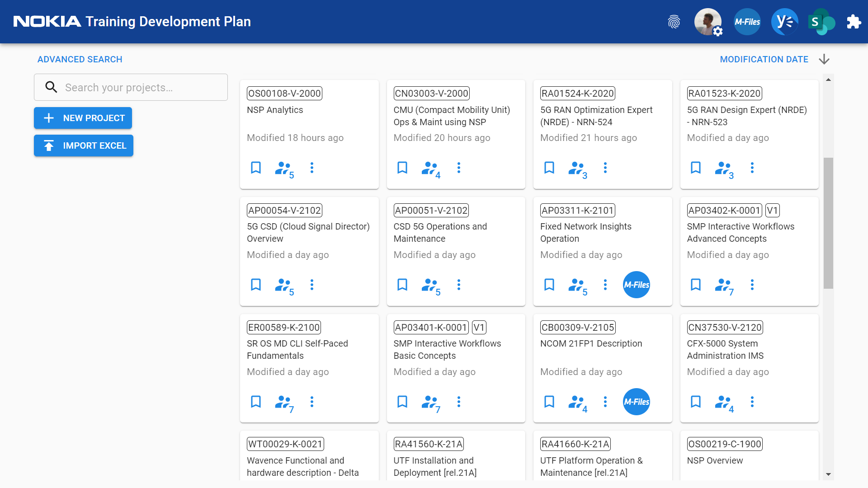Open the puzzle-piece extensions icon
The height and width of the screenshot is (488, 868).
tap(854, 22)
